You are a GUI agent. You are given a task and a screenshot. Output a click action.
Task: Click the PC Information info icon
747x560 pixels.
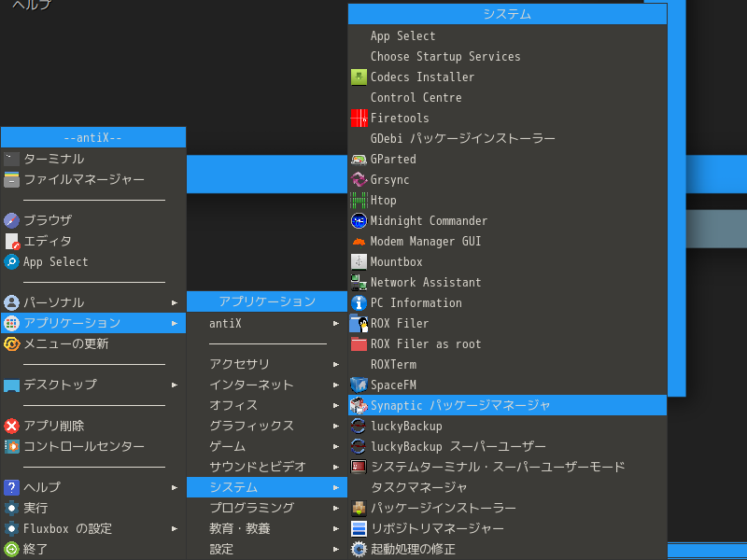coord(359,302)
